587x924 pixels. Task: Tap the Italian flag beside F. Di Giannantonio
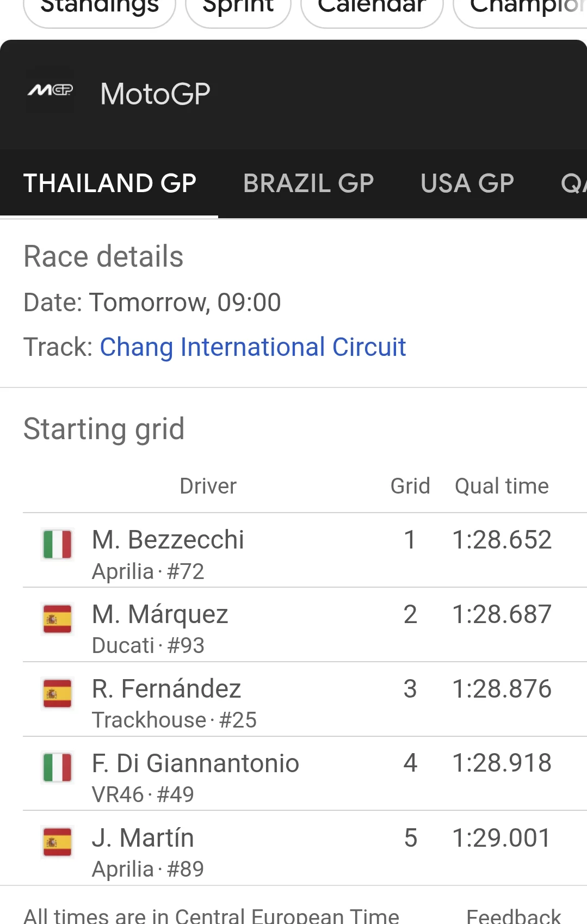click(57, 768)
